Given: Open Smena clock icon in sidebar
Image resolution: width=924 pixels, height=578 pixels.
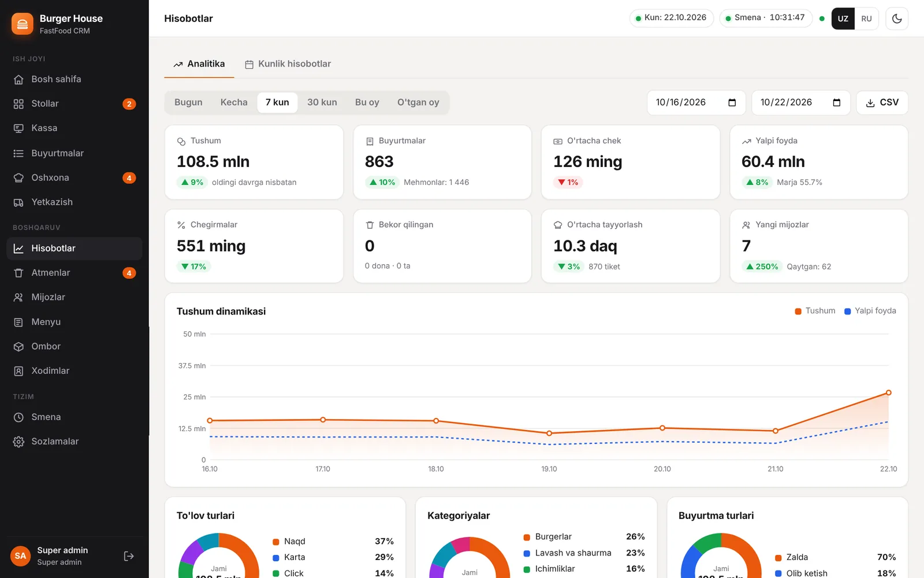Looking at the screenshot, I should click(x=18, y=417).
